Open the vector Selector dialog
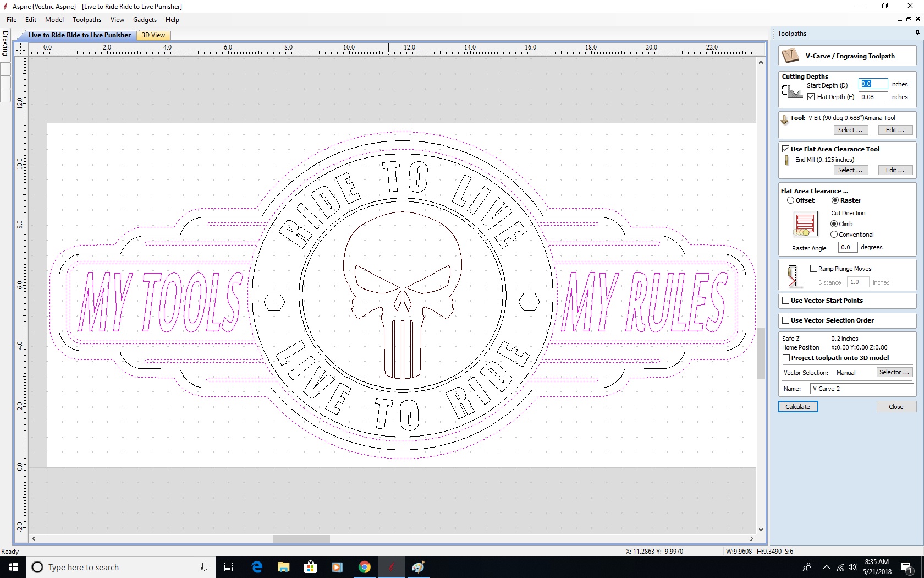 894,373
